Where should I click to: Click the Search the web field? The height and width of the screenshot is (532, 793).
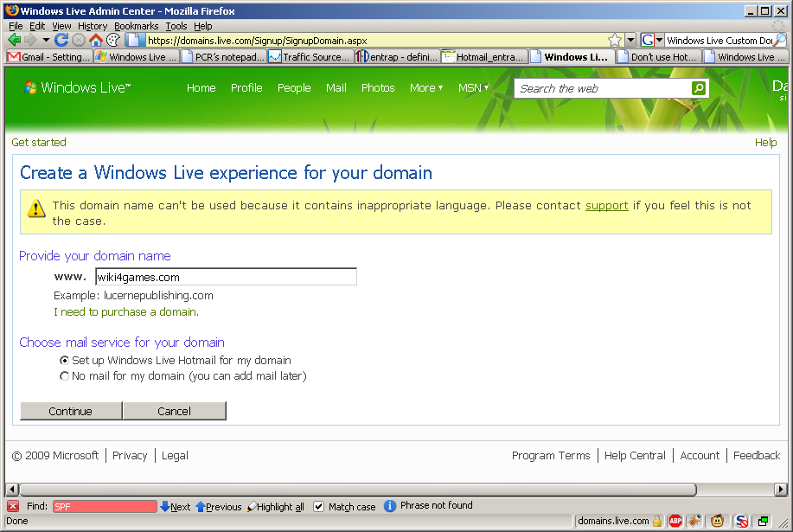[x=604, y=88]
